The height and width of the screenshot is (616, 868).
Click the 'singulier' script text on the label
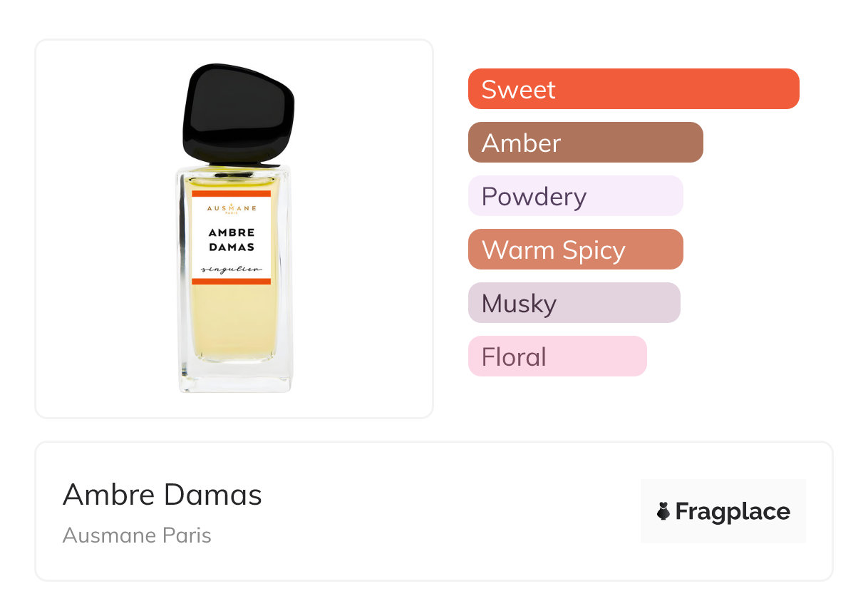pyautogui.click(x=231, y=269)
